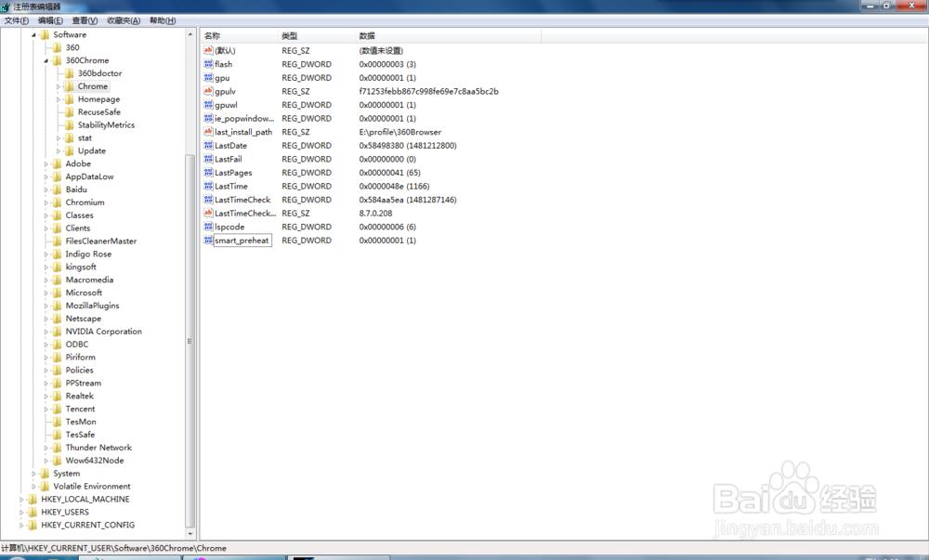Click the RecuseSafe folder icon
929x560 pixels.
click(70, 111)
